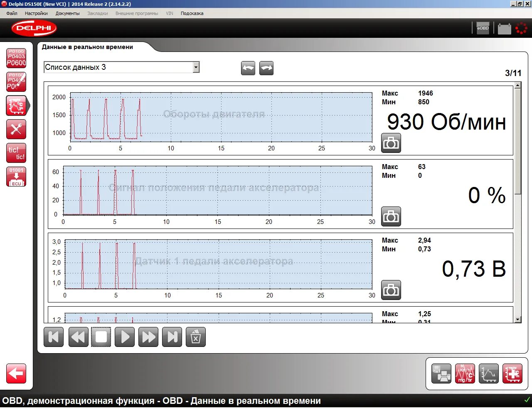Click the Мин 850 reading
Screen dimensions: 532x408
coord(406,102)
